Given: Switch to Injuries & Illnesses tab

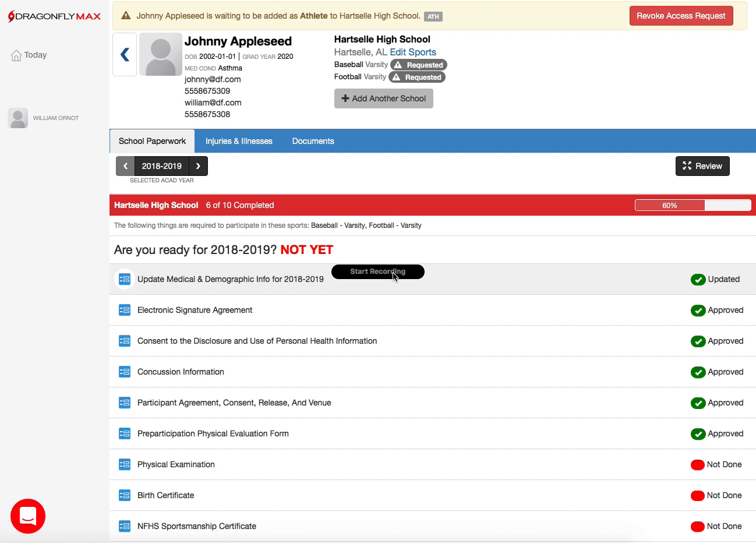Looking at the screenshot, I should (x=239, y=141).
